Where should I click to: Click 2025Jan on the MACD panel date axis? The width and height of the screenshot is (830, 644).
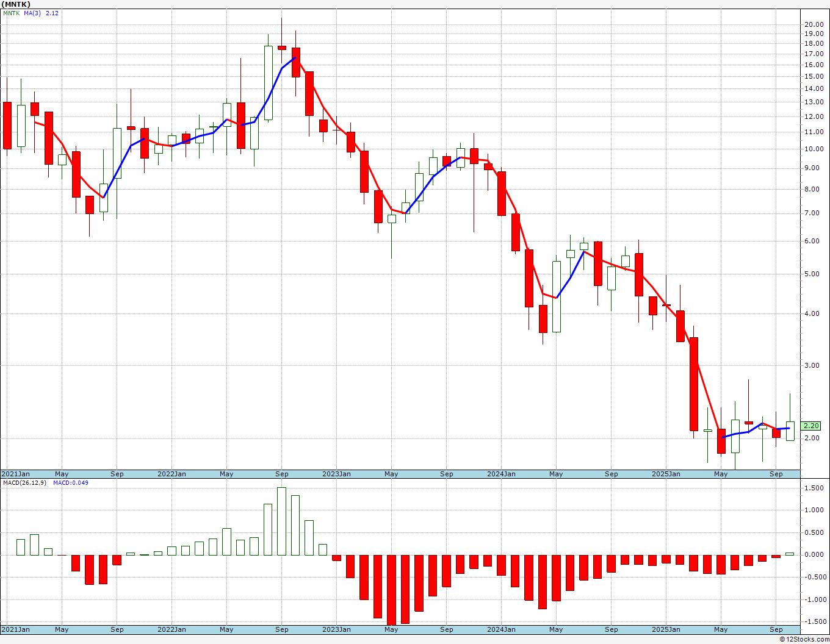tap(666, 629)
